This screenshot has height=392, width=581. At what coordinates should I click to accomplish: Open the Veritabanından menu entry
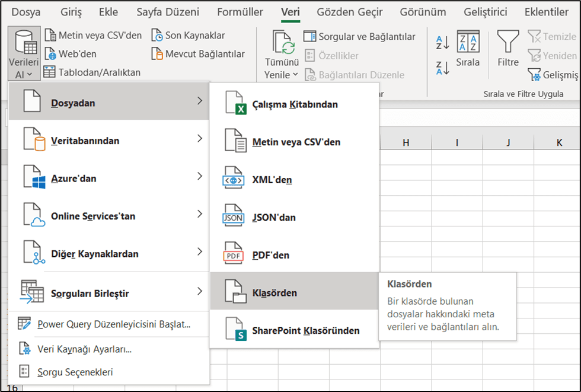tap(109, 139)
